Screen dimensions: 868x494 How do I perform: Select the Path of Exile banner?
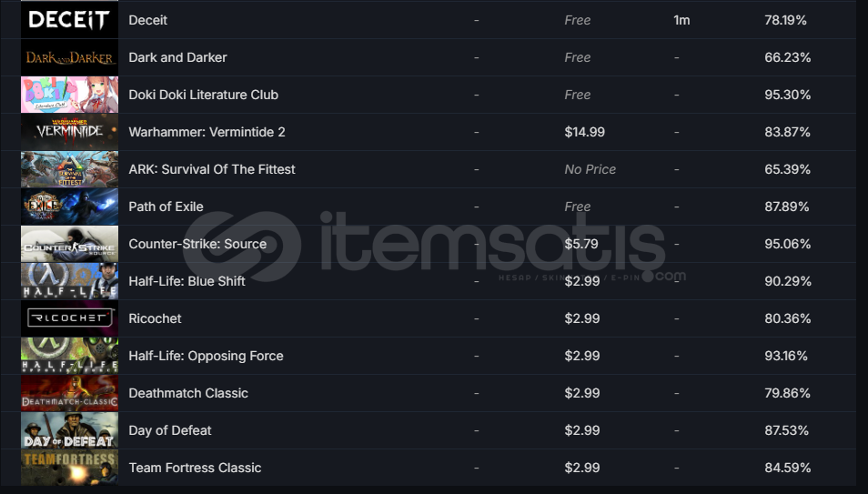(x=69, y=207)
